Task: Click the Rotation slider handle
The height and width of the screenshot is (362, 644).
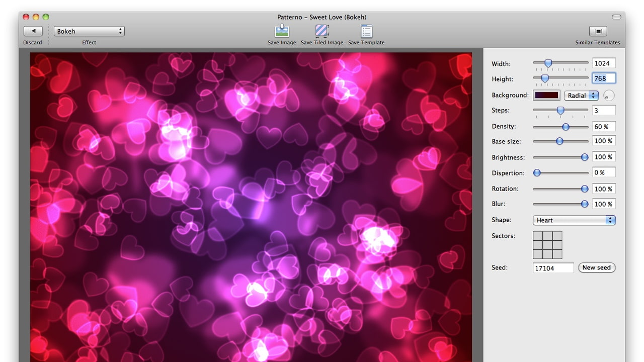Action: 585,189
